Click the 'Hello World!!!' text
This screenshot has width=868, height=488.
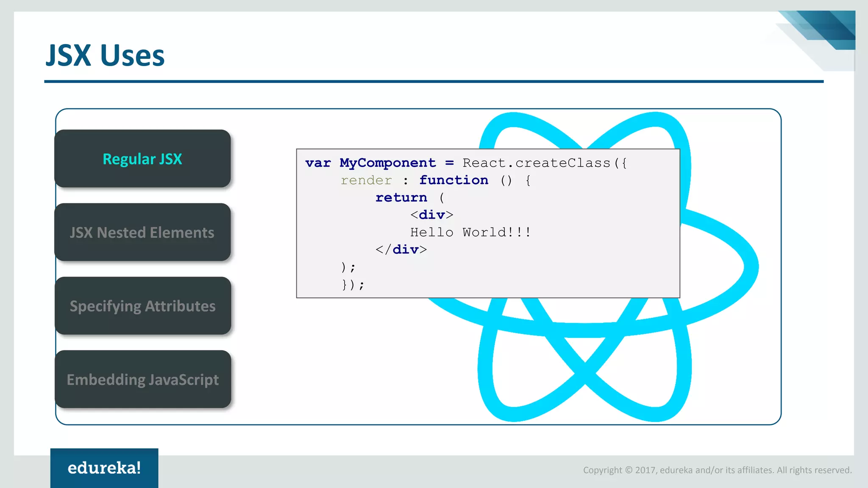470,233
